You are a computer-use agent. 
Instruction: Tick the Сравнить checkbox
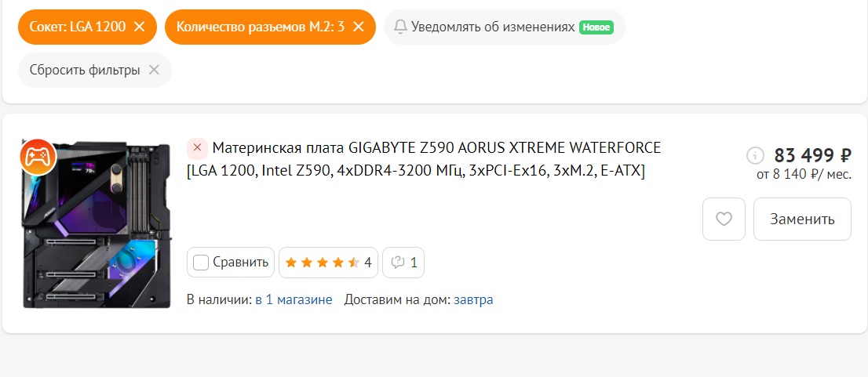pyautogui.click(x=200, y=263)
